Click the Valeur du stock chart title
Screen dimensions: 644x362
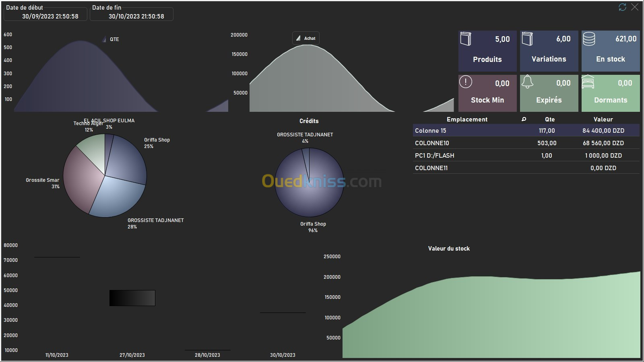tap(449, 249)
